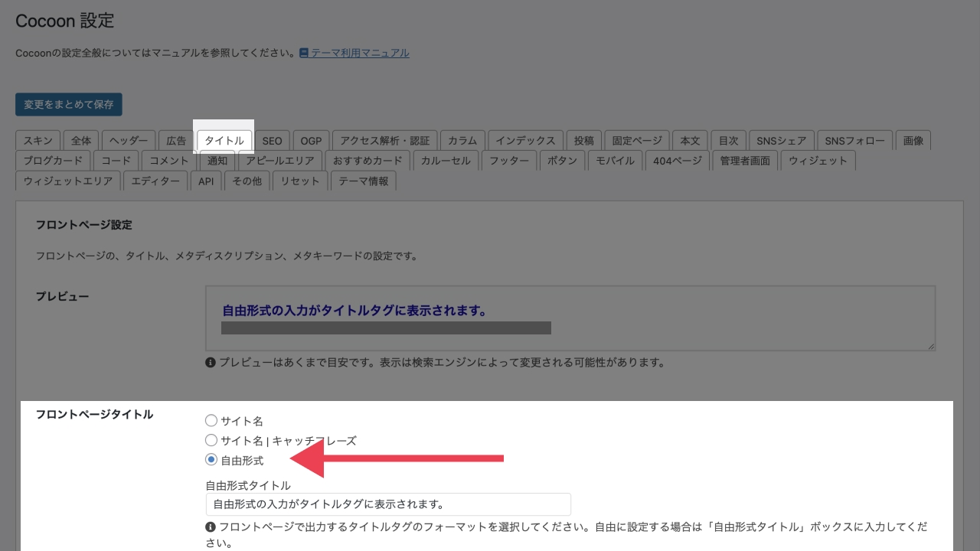This screenshot has width=980, height=551.
Task: Select the 自由形式 radio button
Action: 211,460
